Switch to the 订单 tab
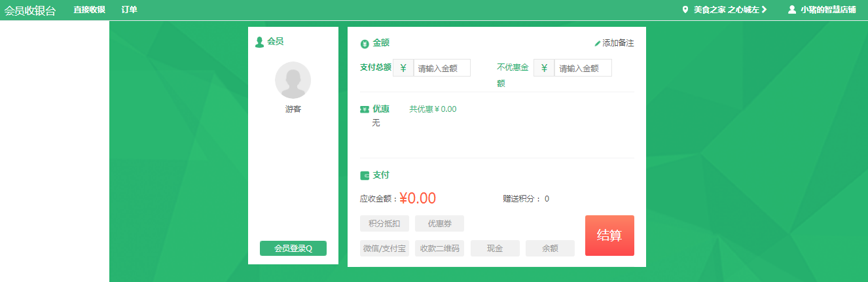 click(130, 10)
